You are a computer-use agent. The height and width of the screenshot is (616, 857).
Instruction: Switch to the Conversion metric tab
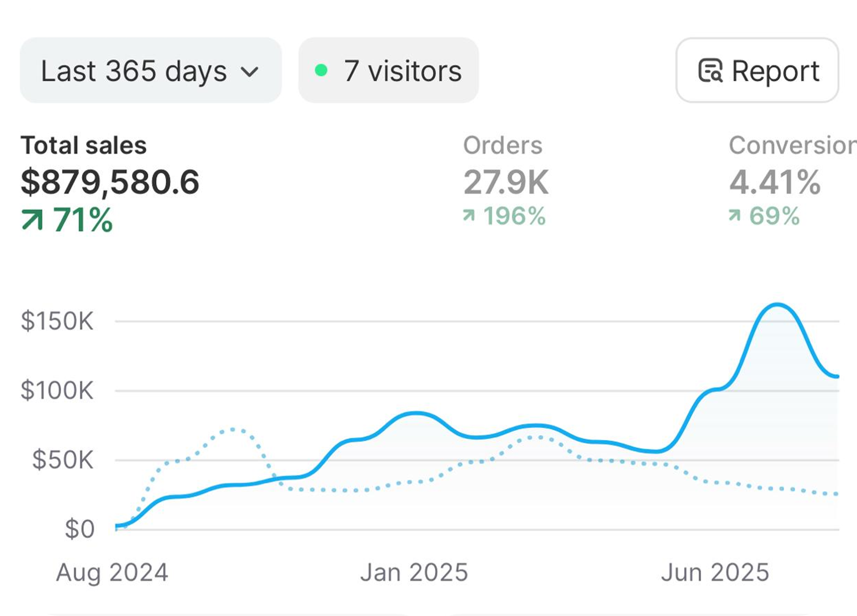792,145
